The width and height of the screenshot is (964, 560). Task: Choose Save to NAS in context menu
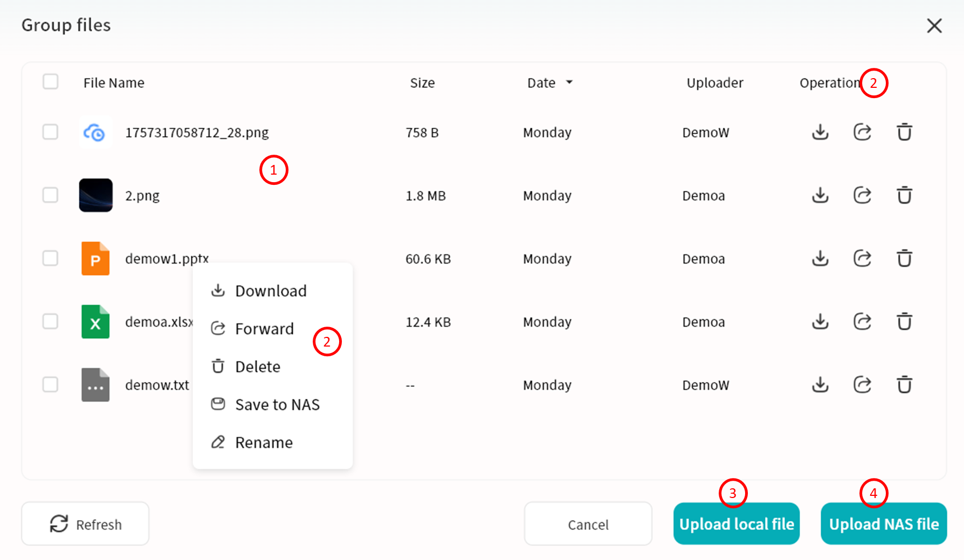277,405
